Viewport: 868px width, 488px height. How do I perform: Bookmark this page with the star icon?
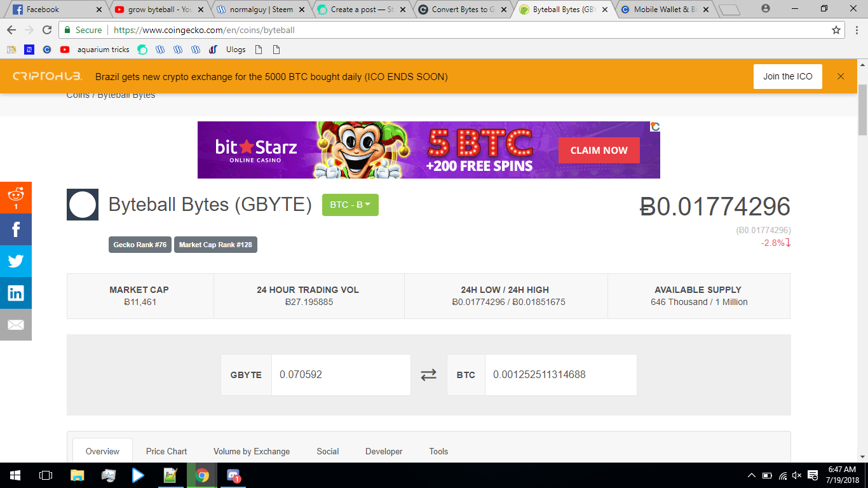point(836,30)
